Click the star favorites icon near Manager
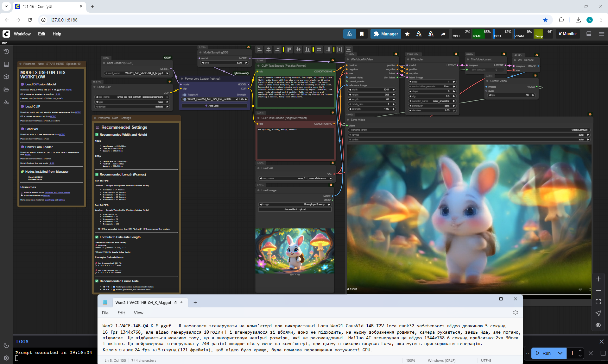This screenshot has height=364, width=608. pyautogui.click(x=407, y=34)
